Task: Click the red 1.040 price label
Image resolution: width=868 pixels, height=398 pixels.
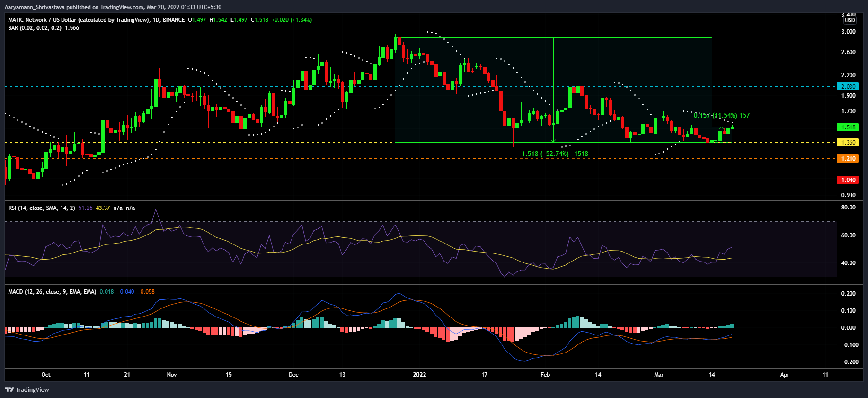Action: [847, 180]
